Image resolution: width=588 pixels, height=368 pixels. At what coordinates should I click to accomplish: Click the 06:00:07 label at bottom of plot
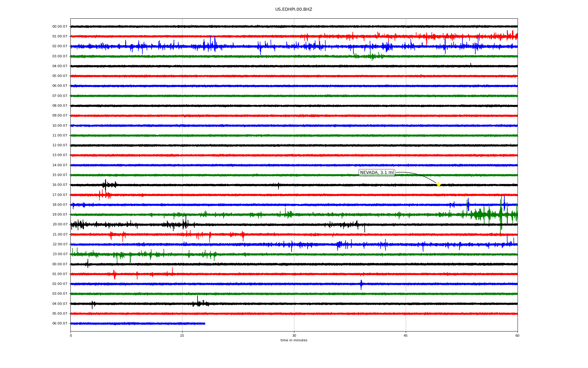coord(60,324)
